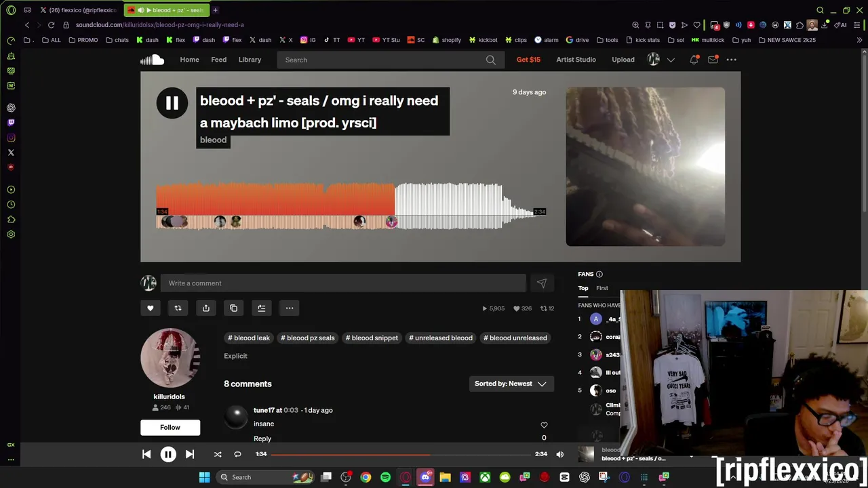Image resolution: width=868 pixels, height=488 pixels.
Task: Open the Feed nav item
Action: [x=218, y=60]
